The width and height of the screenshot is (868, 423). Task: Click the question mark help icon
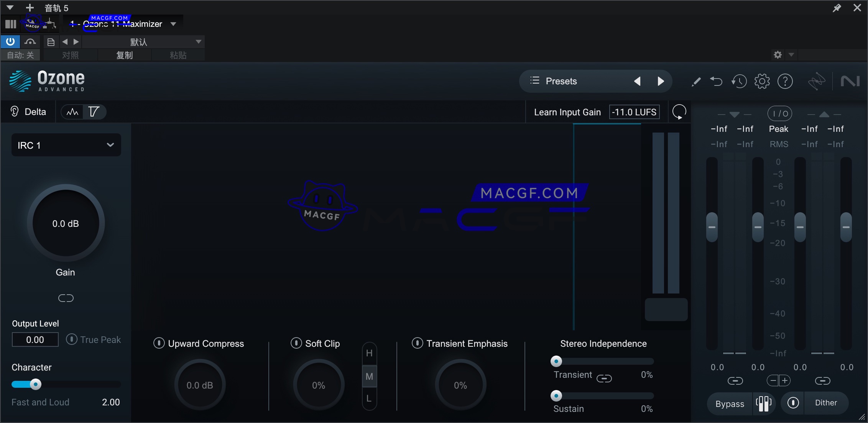786,81
